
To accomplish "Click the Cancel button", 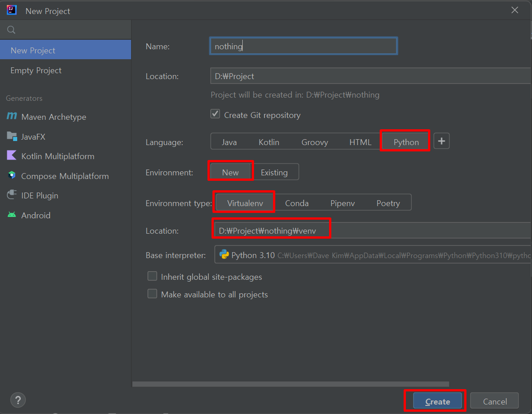I will [x=494, y=401].
